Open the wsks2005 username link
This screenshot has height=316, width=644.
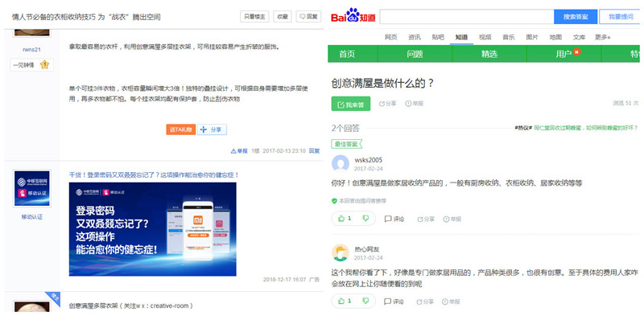[x=369, y=160]
